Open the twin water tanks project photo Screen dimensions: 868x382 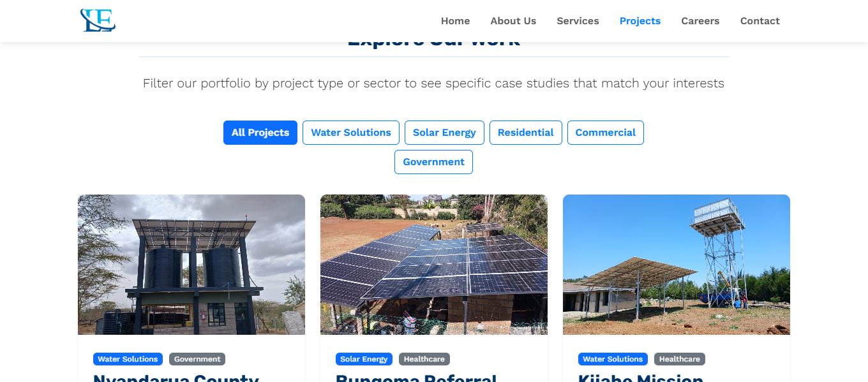[191, 265]
